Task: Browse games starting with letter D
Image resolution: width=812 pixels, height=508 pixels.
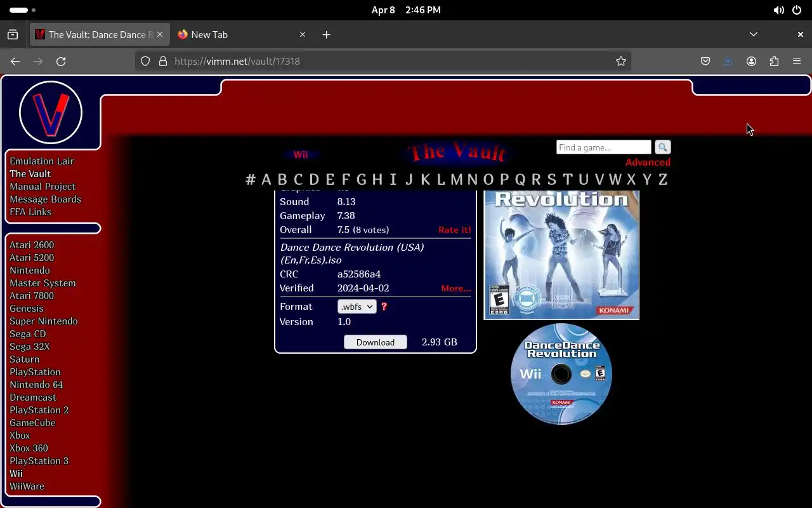Action: (x=314, y=179)
